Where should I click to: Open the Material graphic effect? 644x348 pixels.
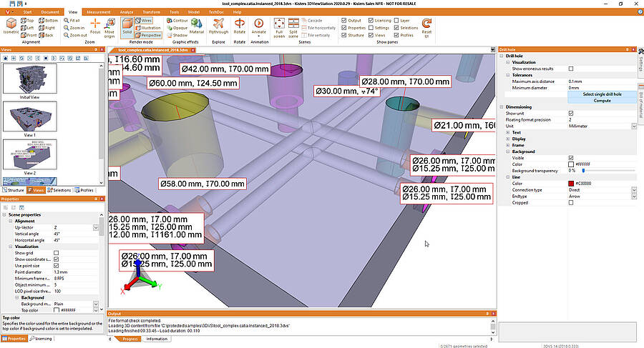196,26
